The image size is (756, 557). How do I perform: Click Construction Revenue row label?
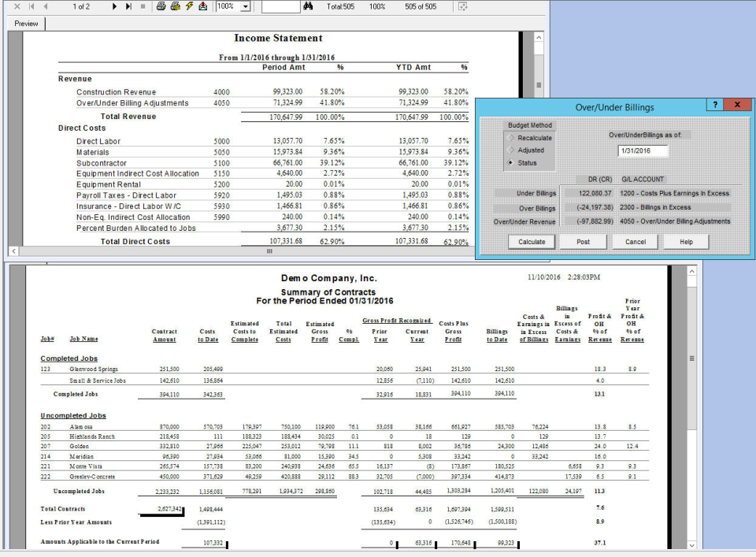pos(117,92)
